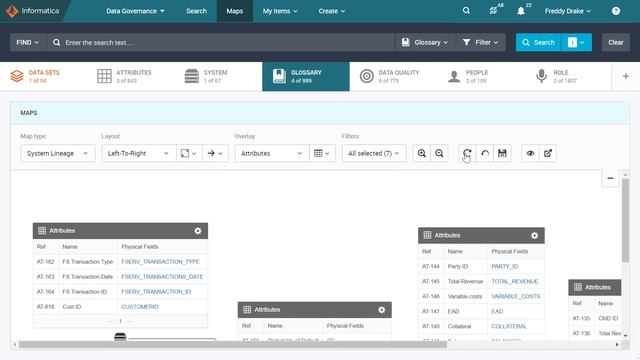Add a new tab with plus icon
The height and width of the screenshot is (360, 640).
click(x=625, y=76)
